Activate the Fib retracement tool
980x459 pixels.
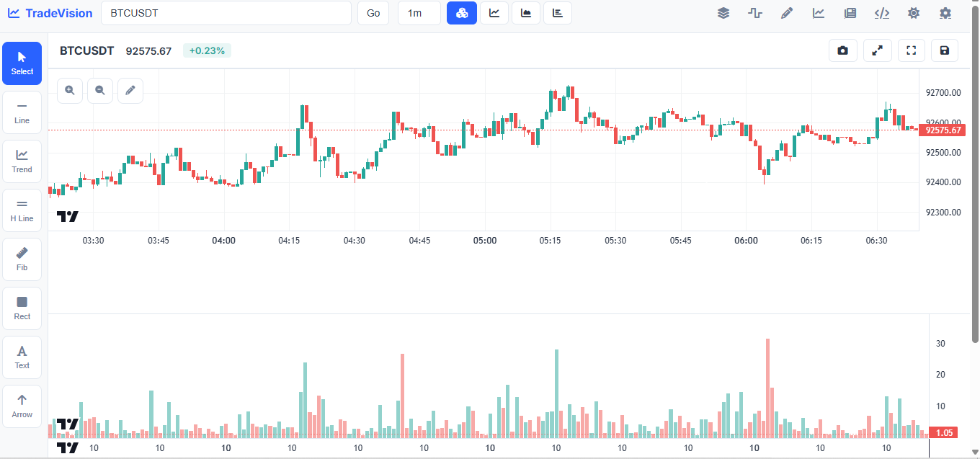(x=22, y=258)
